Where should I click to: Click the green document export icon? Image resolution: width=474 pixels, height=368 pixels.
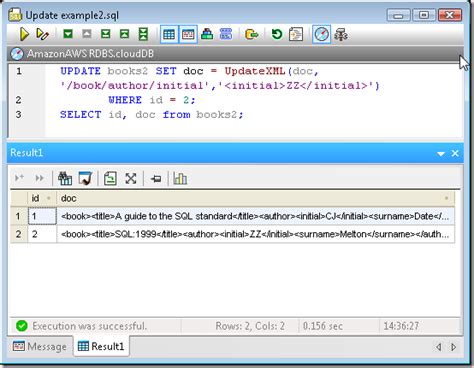click(x=110, y=178)
